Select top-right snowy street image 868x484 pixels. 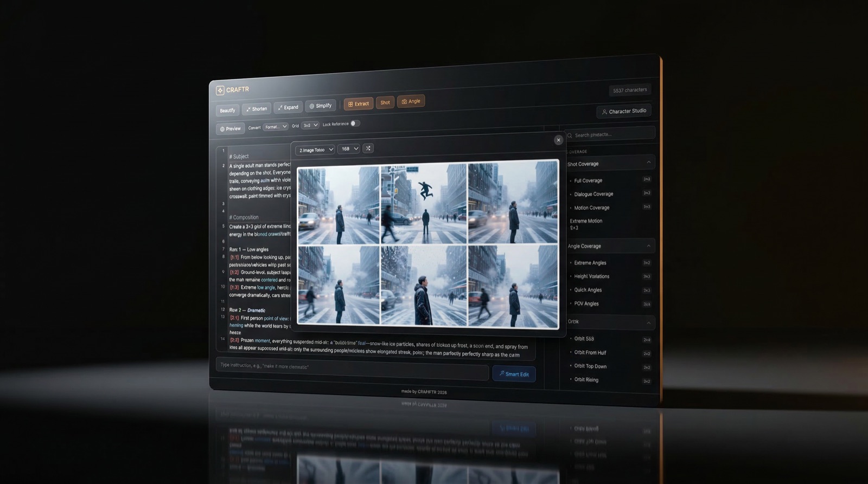[x=512, y=202]
